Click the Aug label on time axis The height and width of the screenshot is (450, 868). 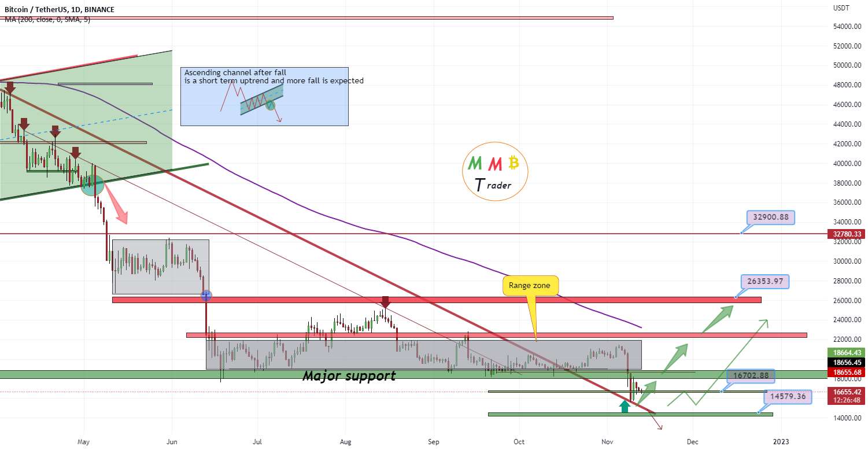[345, 442]
